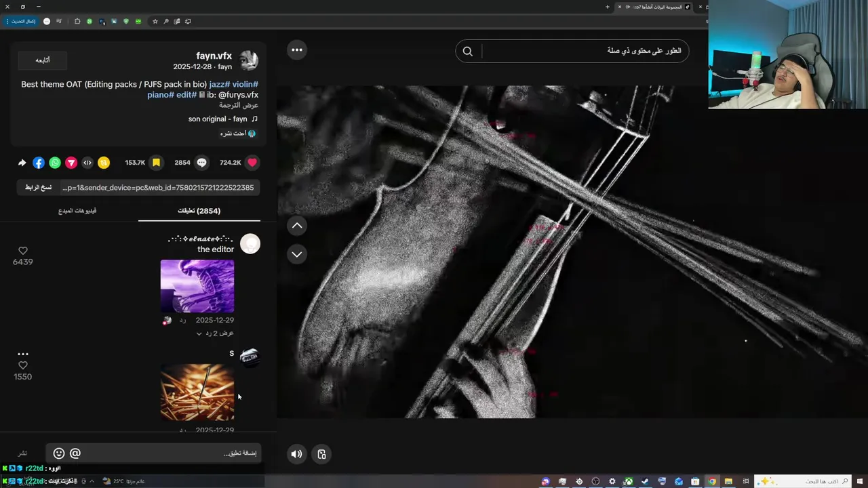
Task: Open the Windows taskbar search box
Action: click(804, 481)
